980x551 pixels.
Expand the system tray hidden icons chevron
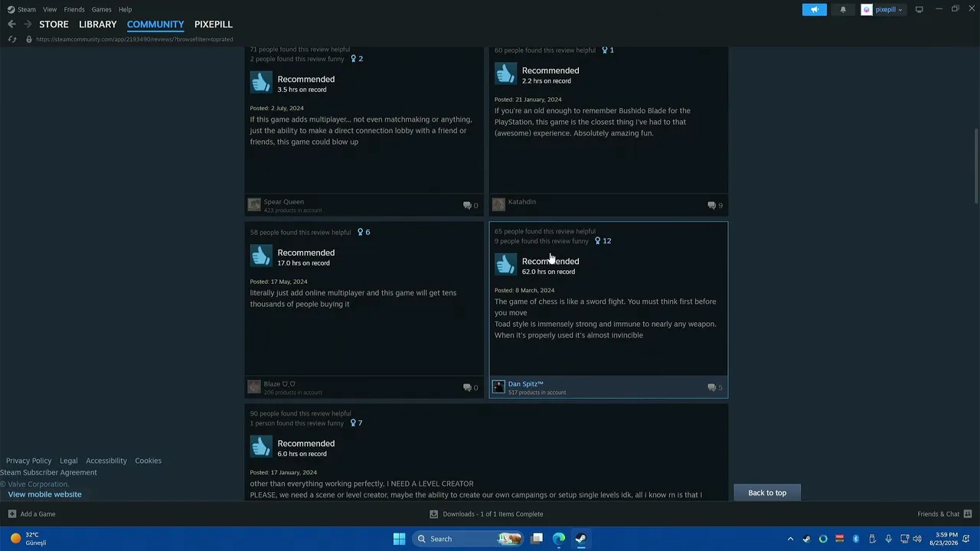coord(790,539)
